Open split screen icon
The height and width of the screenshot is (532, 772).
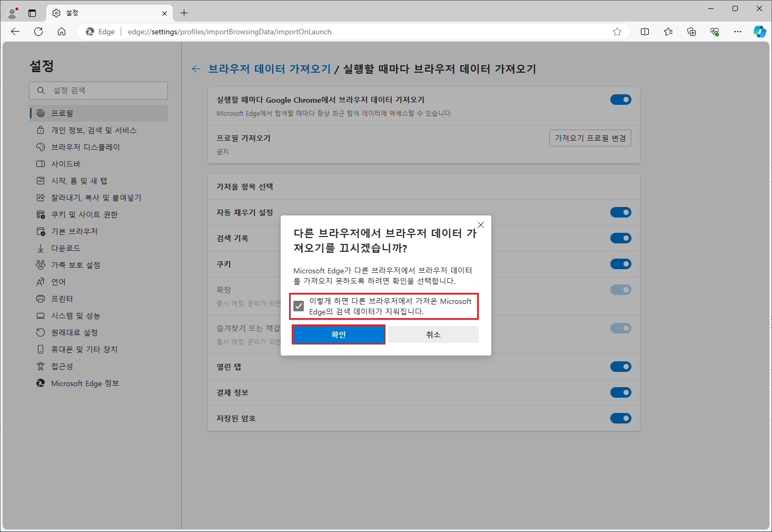[x=645, y=32]
